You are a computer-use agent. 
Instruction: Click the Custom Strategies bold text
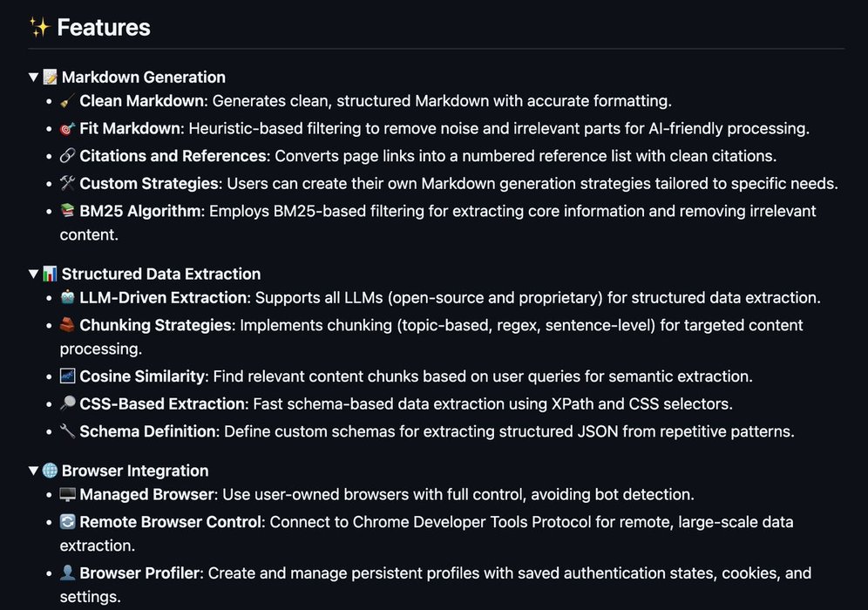point(149,183)
